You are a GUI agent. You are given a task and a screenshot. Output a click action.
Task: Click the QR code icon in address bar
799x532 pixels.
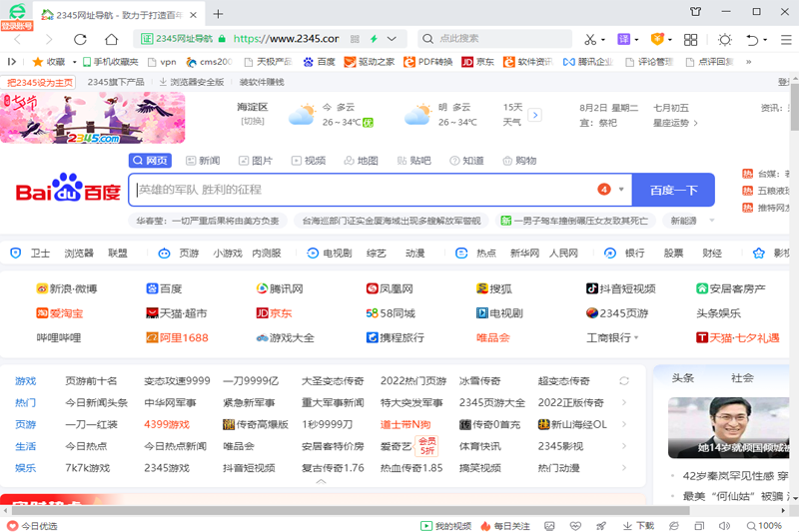355,39
